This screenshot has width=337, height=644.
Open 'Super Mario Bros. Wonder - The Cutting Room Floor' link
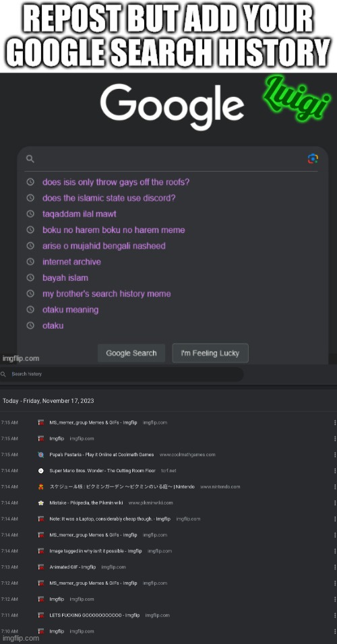pos(102,471)
